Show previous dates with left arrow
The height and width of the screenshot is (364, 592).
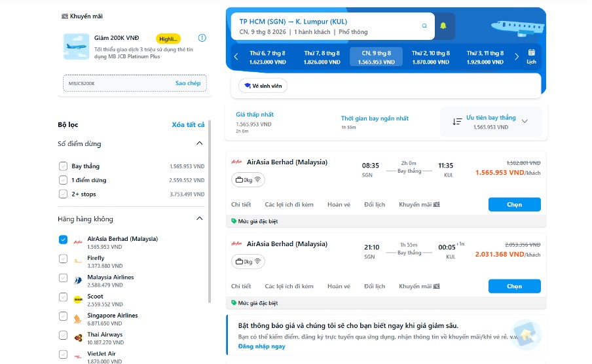tap(236, 57)
